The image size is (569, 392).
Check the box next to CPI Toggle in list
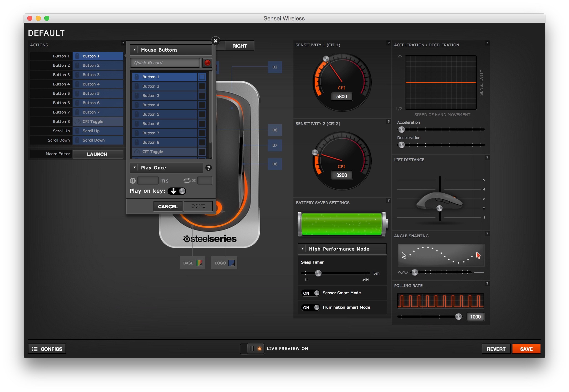tap(202, 152)
